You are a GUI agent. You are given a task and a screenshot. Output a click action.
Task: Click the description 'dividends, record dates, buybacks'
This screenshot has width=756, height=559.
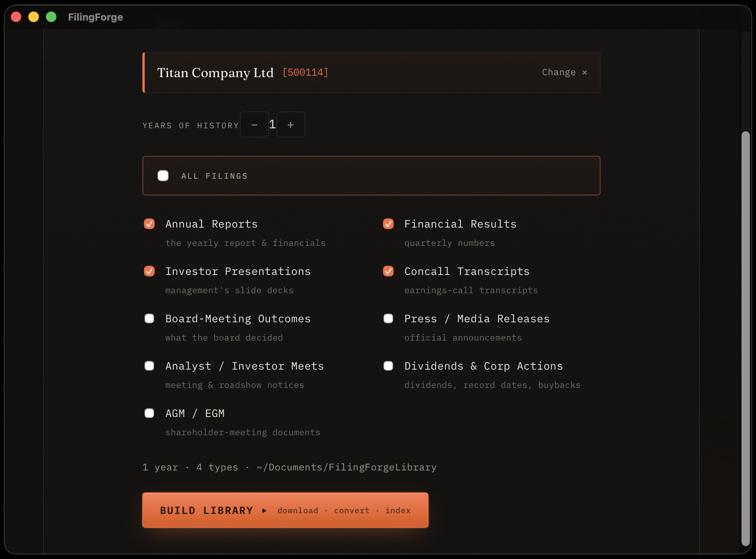(493, 385)
